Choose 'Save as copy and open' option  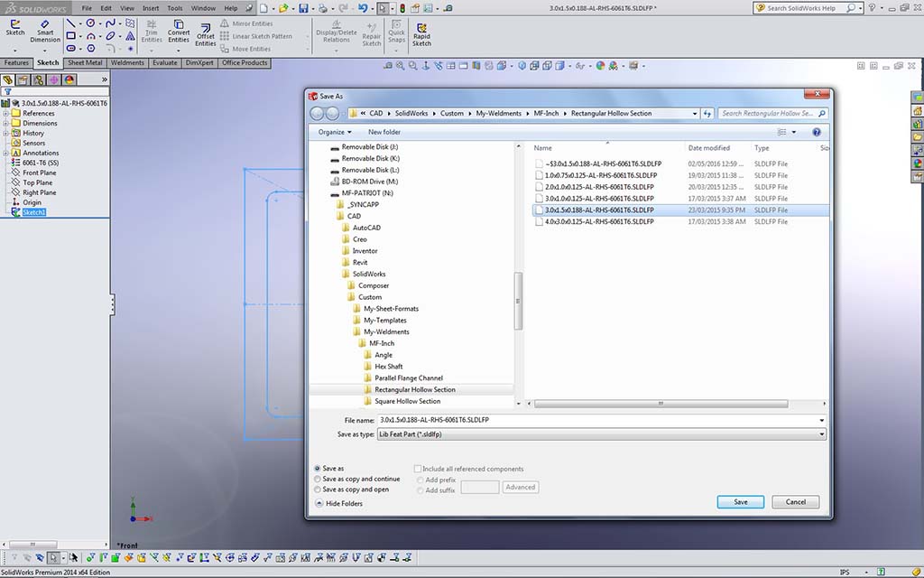tap(318, 489)
